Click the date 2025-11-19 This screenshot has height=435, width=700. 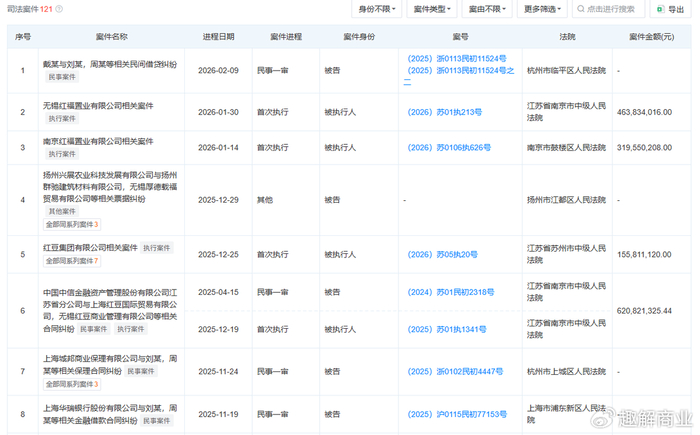coord(218,414)
